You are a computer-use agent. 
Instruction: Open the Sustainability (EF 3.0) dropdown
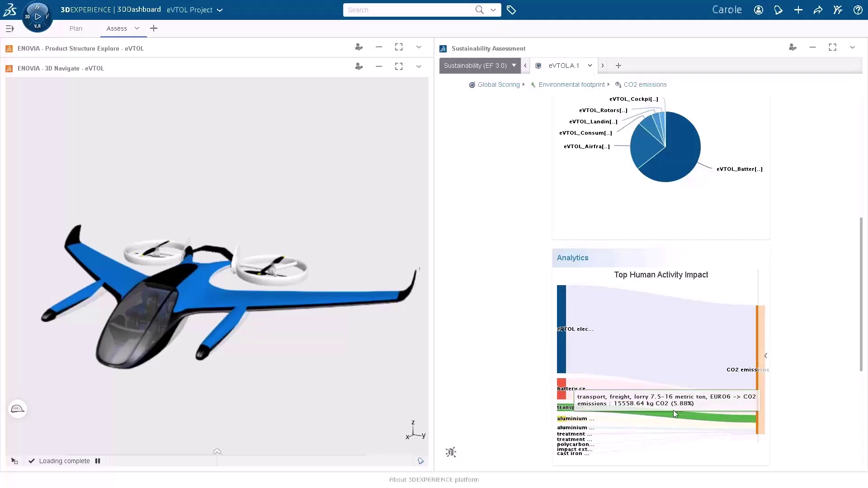pyautogui.click(x=514, y=66)
